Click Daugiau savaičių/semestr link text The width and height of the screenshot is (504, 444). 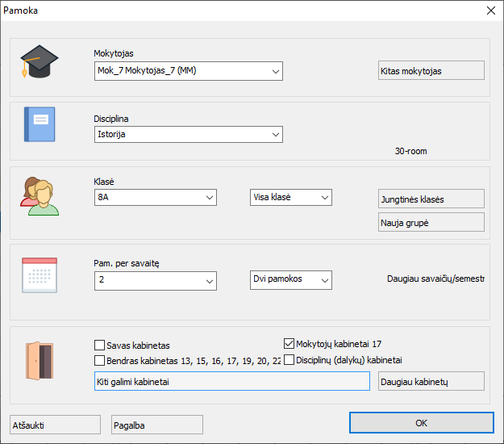pos(435,279)
